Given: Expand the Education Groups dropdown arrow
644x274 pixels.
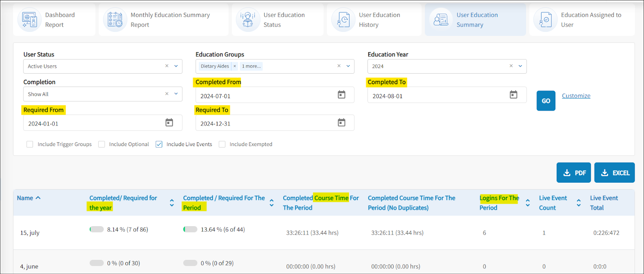Looking at the screenshot, I should [348, 66].
